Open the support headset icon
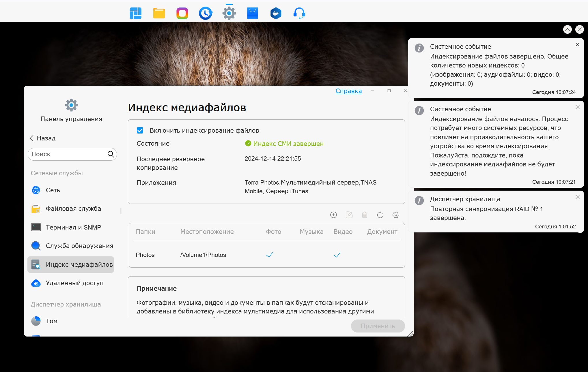588x372 pixels. (x=299, y=13)
